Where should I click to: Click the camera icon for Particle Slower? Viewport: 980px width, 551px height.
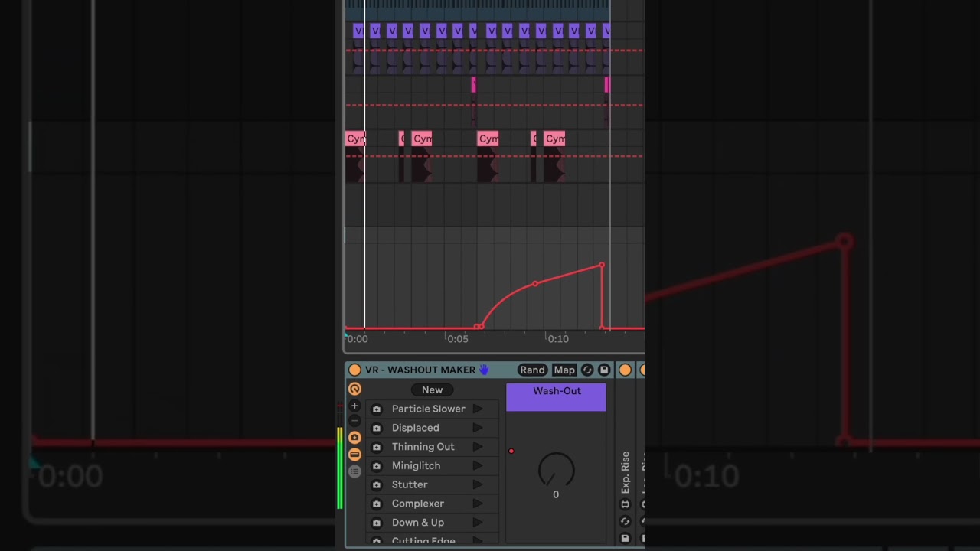376,409
